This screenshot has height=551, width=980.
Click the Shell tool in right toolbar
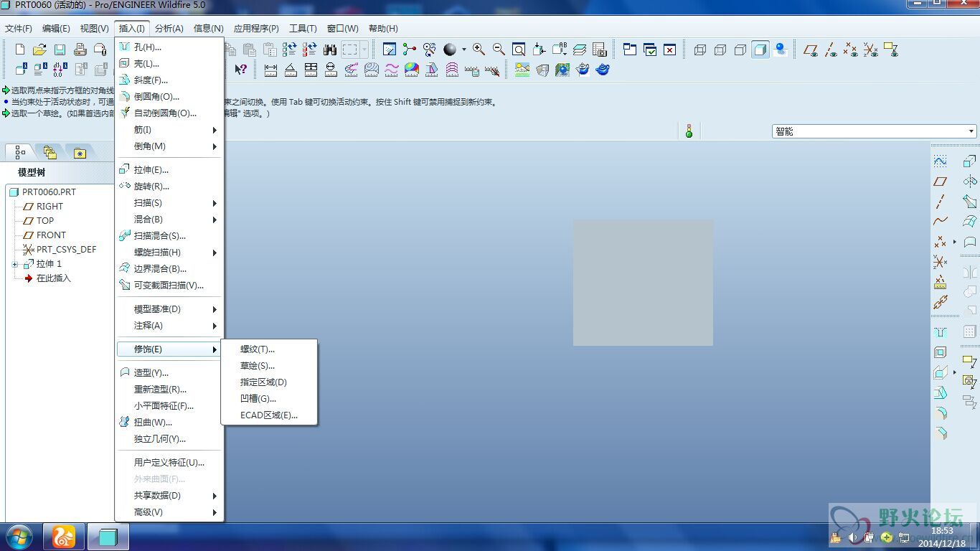tap(941, 353)
